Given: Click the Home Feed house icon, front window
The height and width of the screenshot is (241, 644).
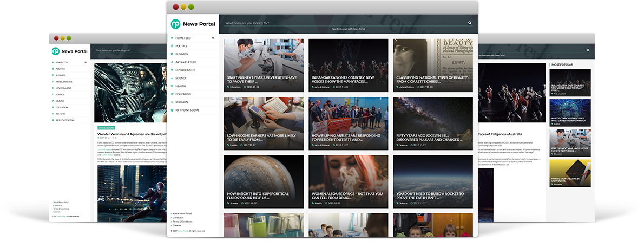Looking at the screenshot, I should pos(172,38).
